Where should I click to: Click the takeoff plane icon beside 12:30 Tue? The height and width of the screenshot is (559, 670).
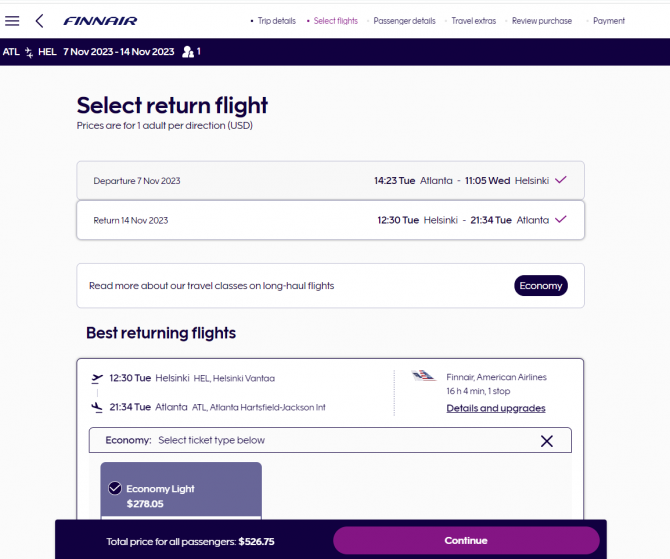pos(97,378)
